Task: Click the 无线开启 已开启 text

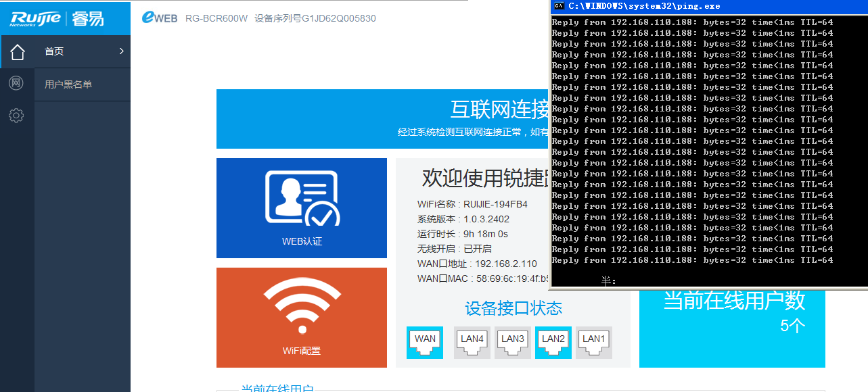Action: (x=455, y=249)
